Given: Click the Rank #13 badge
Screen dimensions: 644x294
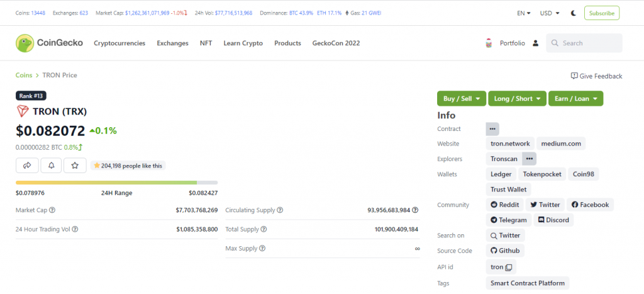Looking at the screenshot, I should 31,96.
